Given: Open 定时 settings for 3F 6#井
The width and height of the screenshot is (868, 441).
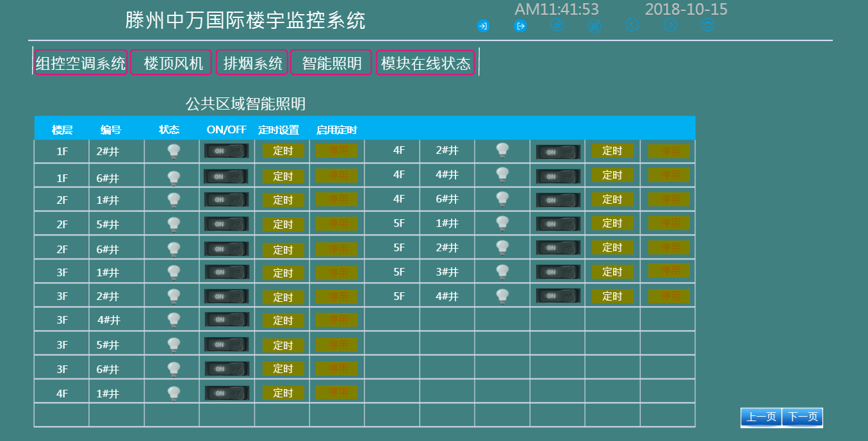Looking at the screenshot, I should (283, 369).
